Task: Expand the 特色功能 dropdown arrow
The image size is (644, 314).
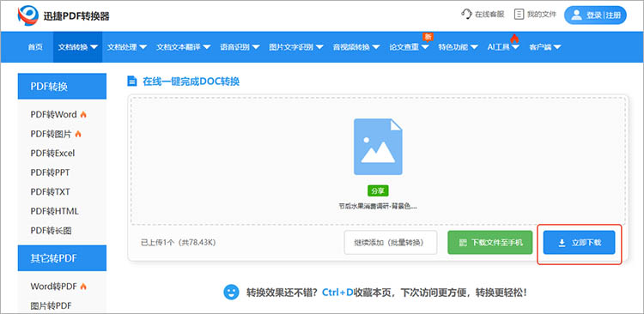Action: (x=473, y=47)
